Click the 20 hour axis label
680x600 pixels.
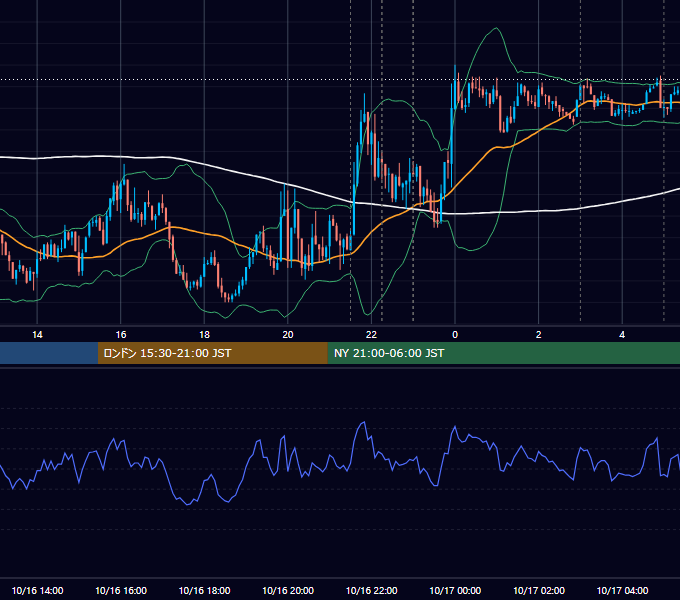(x=288, y=335)
